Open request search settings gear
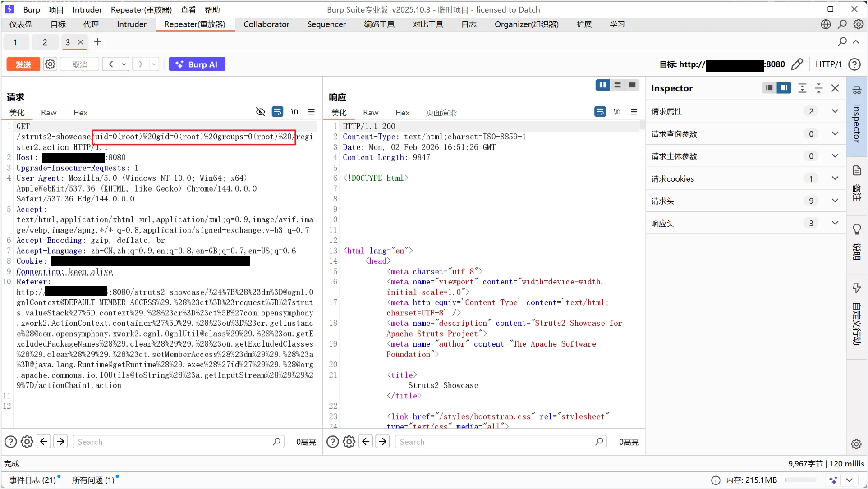The image size is (868, 489). click(27, 442)
